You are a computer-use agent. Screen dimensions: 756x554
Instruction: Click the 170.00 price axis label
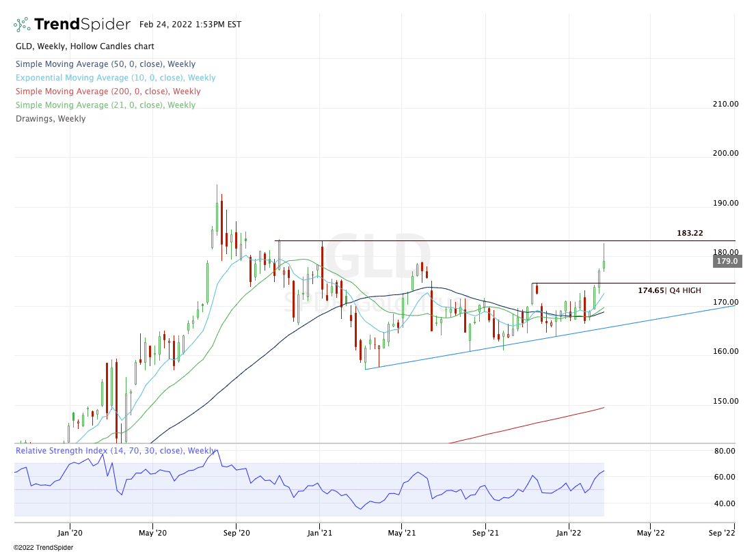pyautogui.click(x=726, y=302)
